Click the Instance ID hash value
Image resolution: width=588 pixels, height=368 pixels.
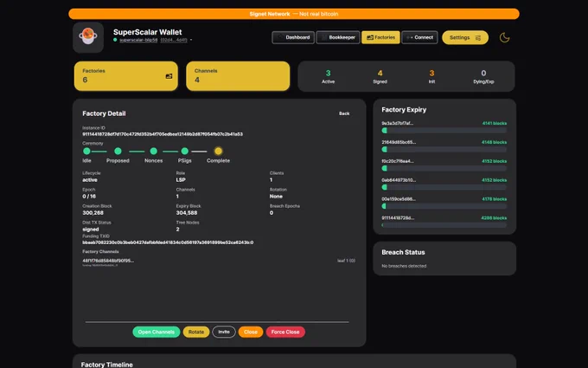click(163, 134)
